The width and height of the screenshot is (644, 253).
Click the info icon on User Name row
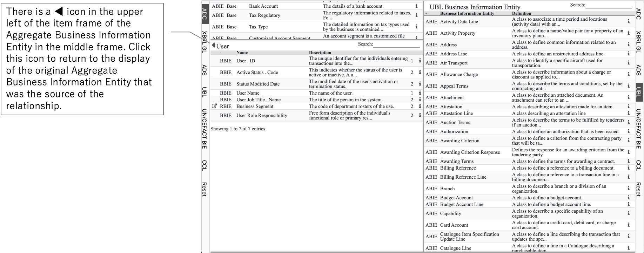point(420,93)
